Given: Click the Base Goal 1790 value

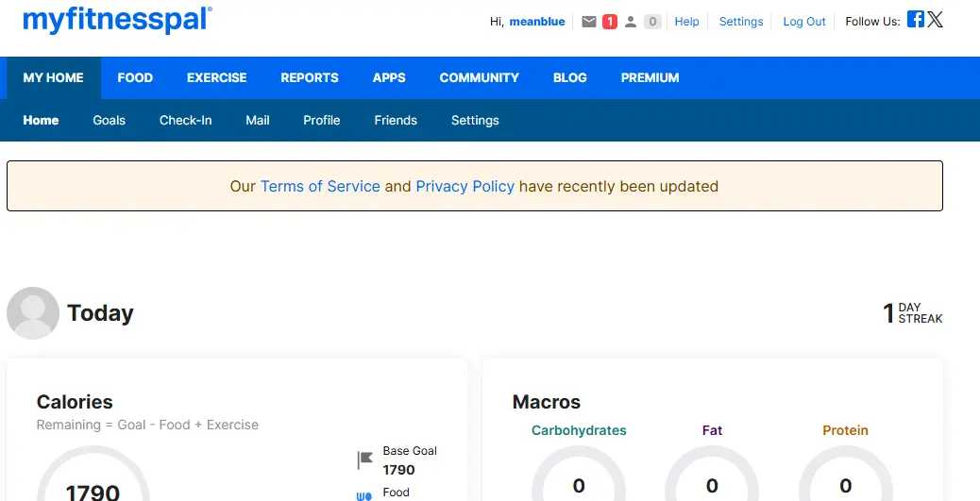Looking at the screenshot, I should click(x=398, y=470).
